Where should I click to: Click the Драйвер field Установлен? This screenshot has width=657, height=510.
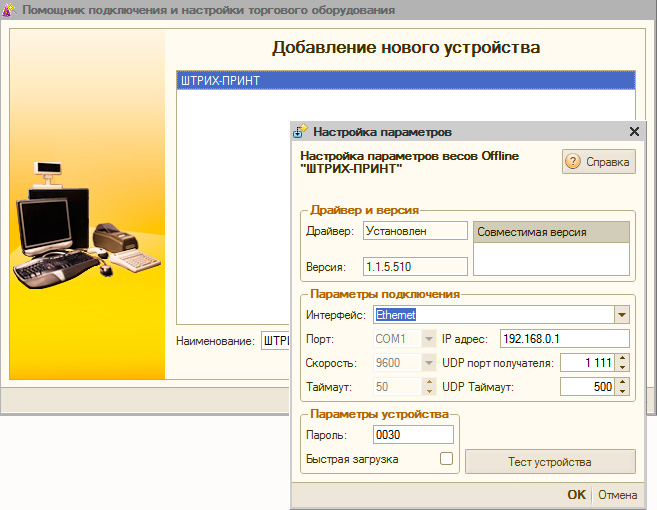pos(415,231)
